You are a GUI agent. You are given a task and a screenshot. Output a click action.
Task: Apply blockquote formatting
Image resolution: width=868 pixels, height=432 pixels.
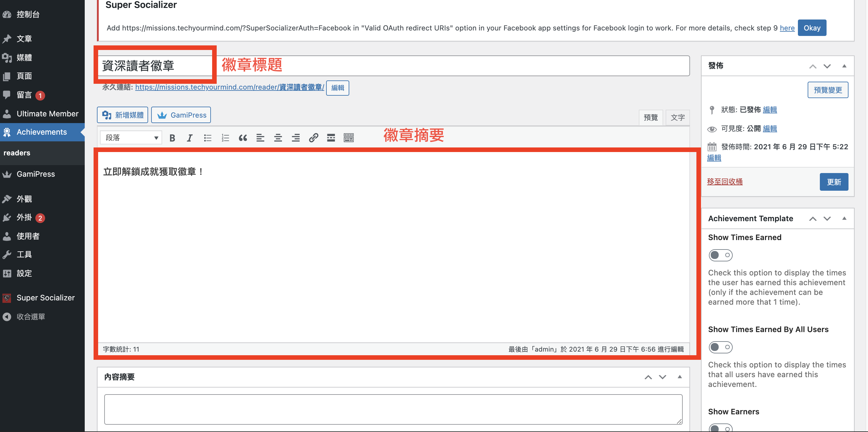point(243,138)
